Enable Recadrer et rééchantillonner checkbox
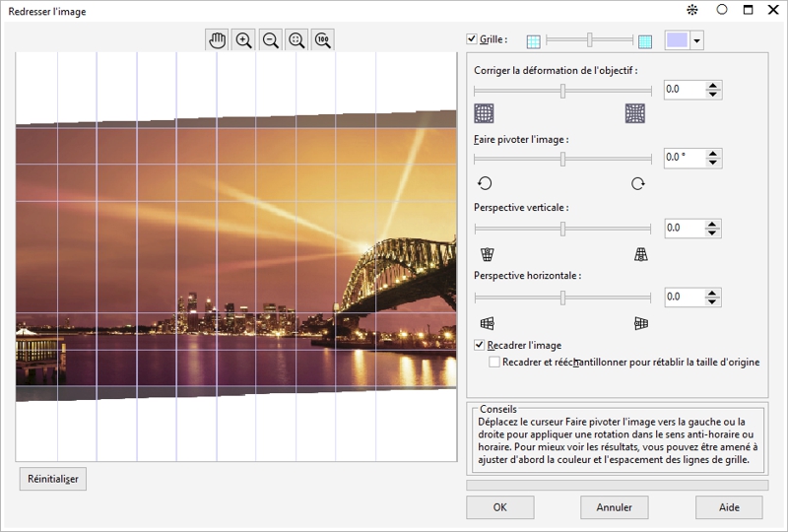Screen dimensions: 788x532 (x=494, y=363)
